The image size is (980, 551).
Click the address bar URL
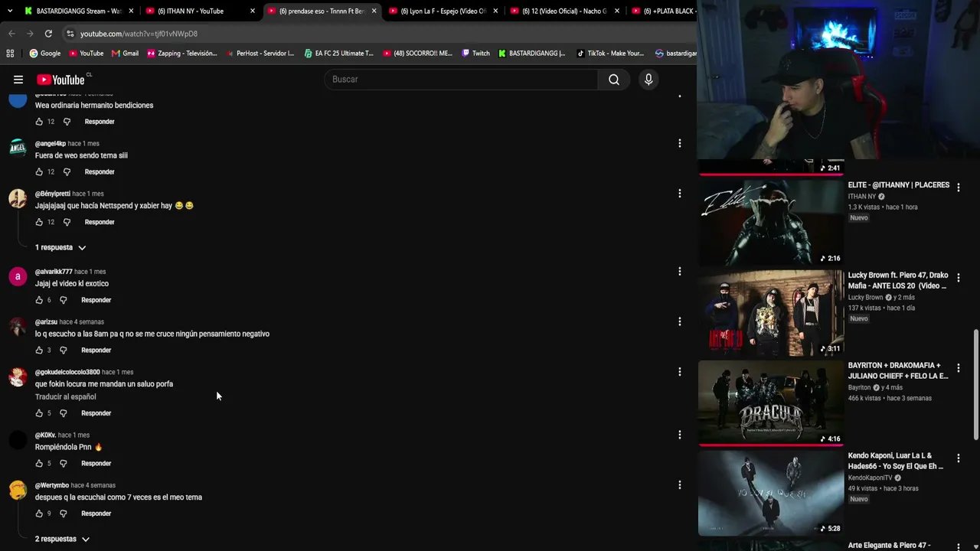[139, 34]
